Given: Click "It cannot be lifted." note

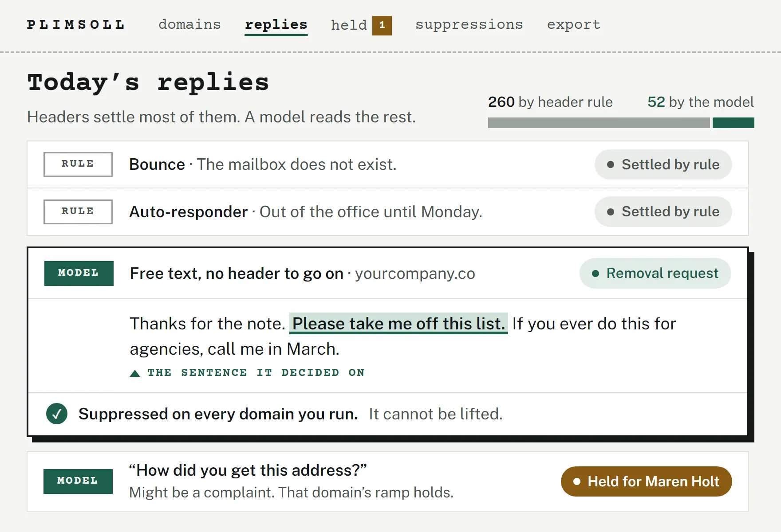Looking at the screenshot, I should pyautogui.click(x=436, y=414).
